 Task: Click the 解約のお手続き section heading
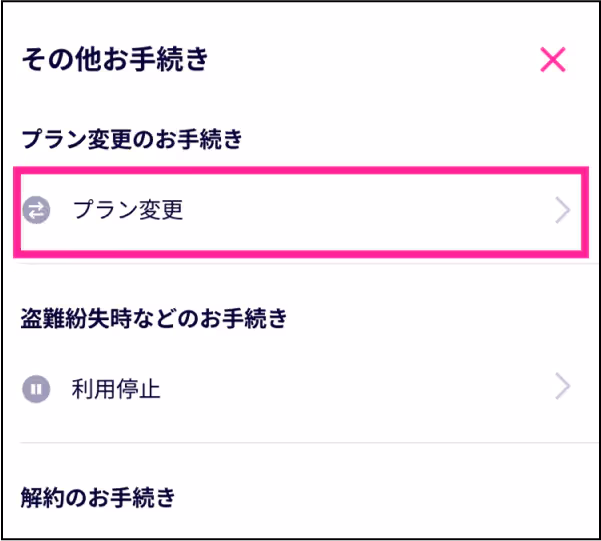click(x=98, y=496)
